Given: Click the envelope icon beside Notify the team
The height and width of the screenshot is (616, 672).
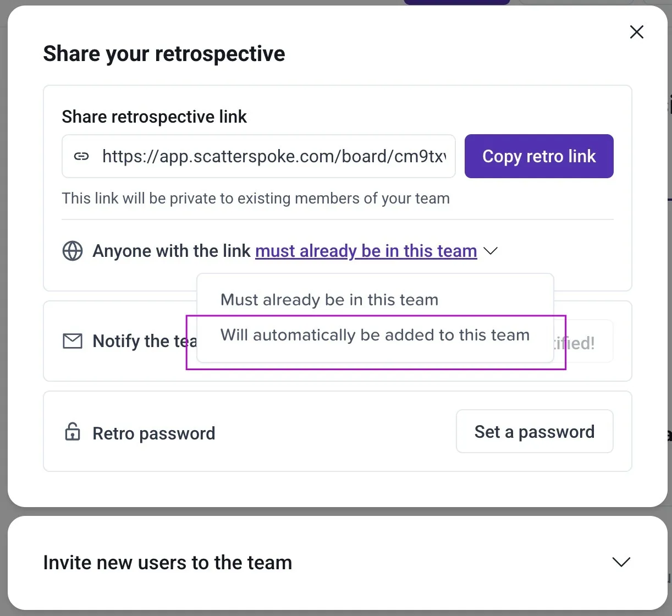Looking at the screenshot, I should 72,341.
